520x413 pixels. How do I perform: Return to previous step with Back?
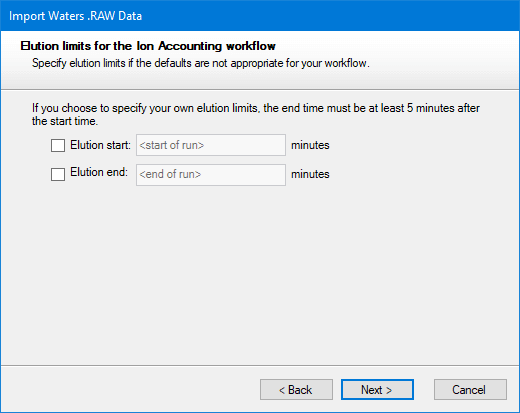[296, 389]
